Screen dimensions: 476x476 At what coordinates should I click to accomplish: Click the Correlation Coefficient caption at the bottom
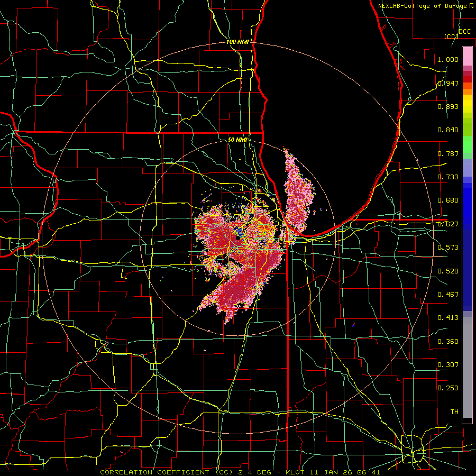[x=240, y=472]
